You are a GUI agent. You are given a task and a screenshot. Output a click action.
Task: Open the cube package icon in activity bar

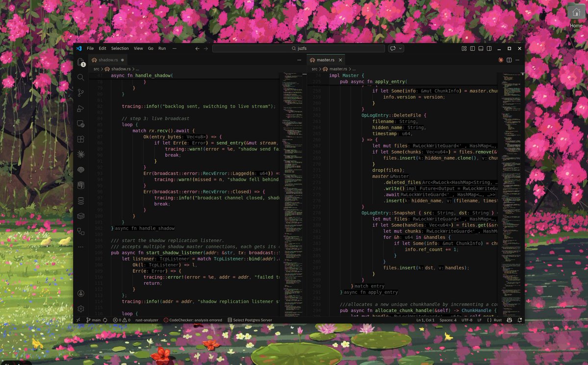click(80, 216)
